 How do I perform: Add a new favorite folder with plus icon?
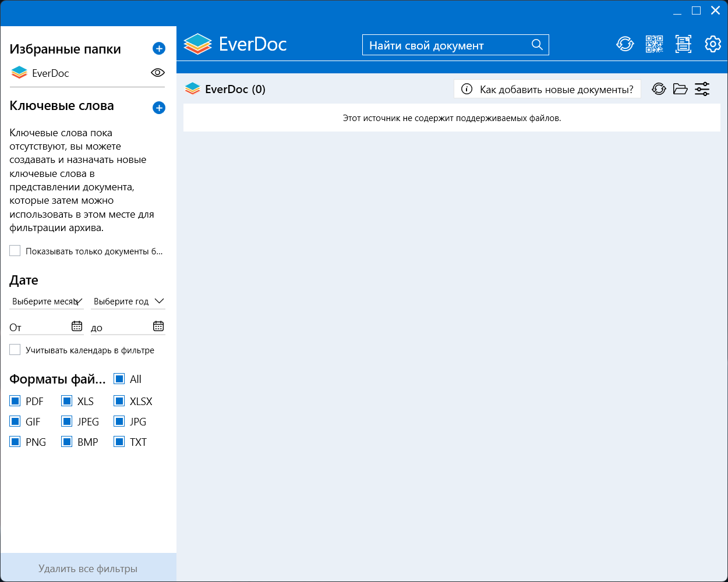click(x=159, y=48)
